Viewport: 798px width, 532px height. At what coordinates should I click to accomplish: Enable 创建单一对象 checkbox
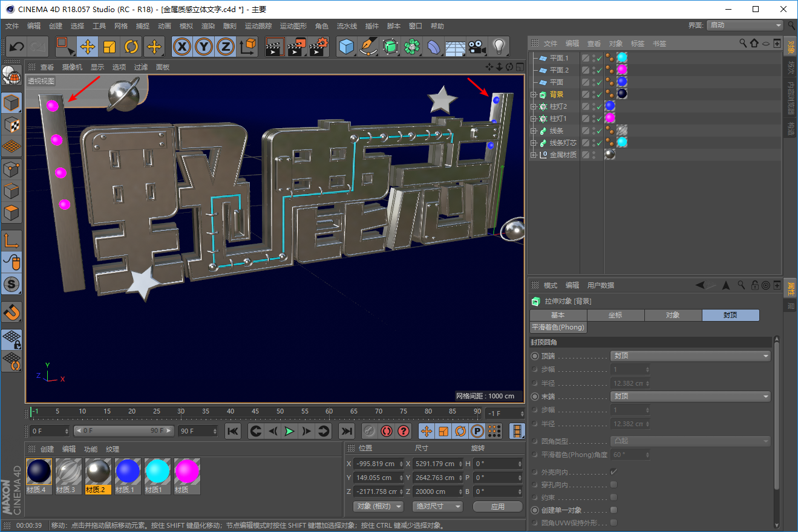pos(613,510)
